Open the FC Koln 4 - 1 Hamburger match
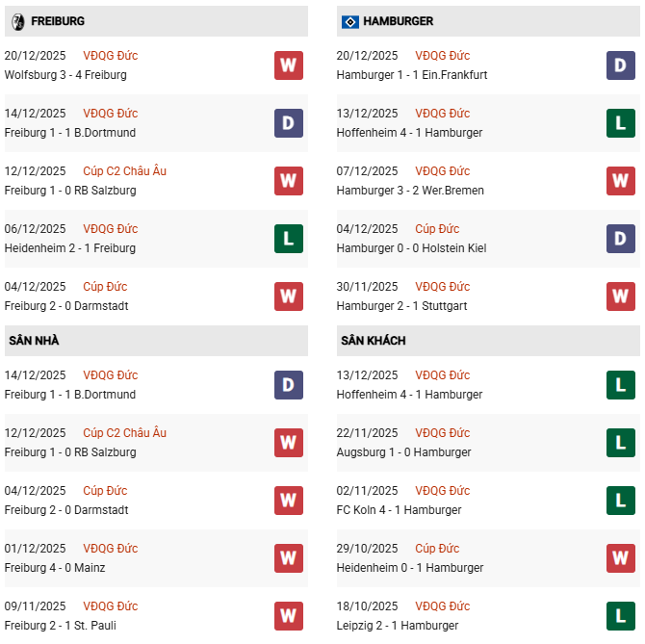The width and height of the screenshot is (645, 644). click(399, 510)
